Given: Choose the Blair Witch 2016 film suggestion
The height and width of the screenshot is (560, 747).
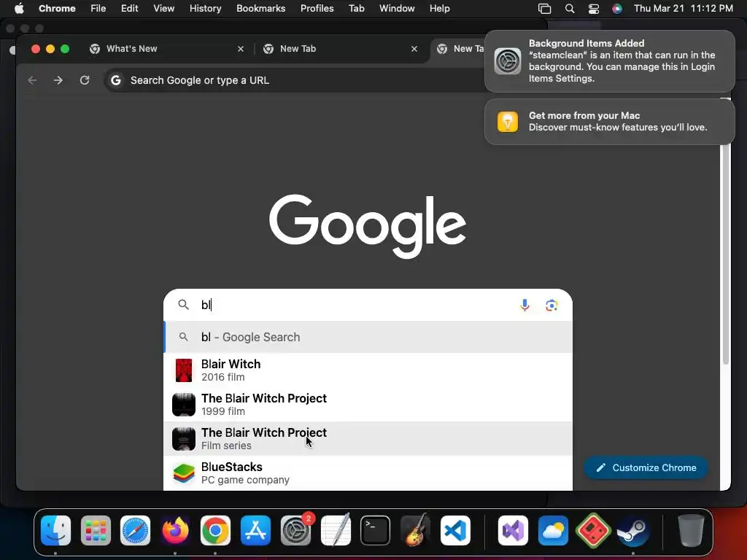Looking at the screenshot, I should 368,370.
